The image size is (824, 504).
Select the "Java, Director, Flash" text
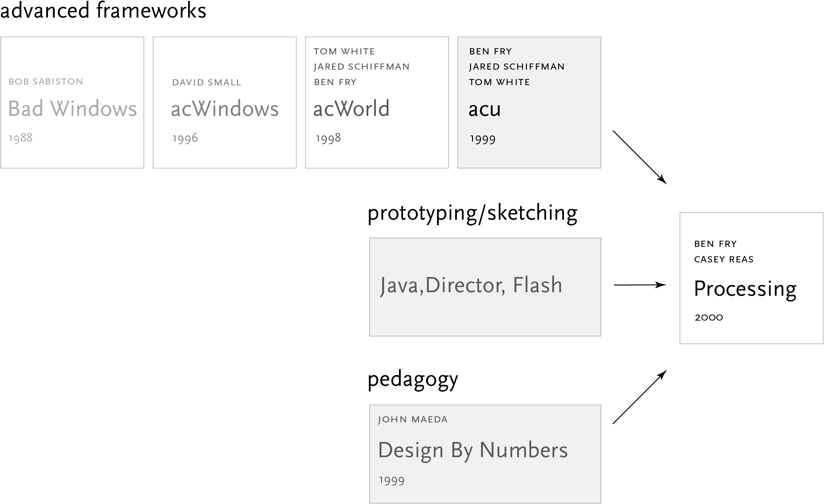471,286
